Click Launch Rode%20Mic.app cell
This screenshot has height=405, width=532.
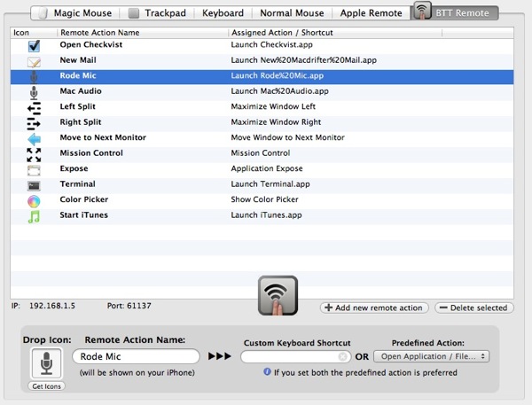click(278, 75)
